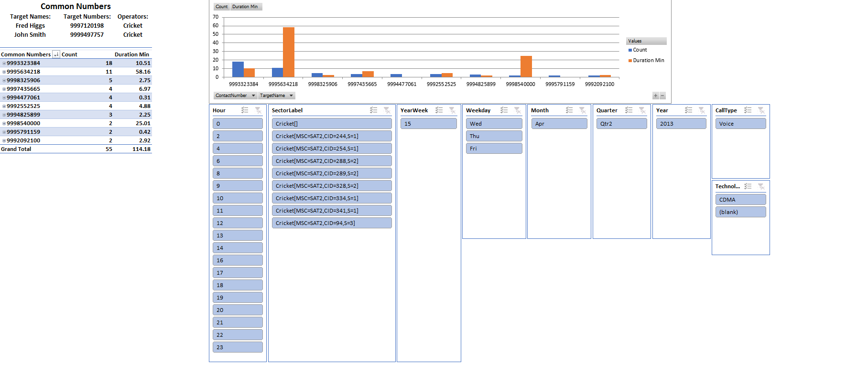Viewport: 868px width, 386px height.
Task: Clear the filter on the CallType slicer
Action: [x=761, y=110]
